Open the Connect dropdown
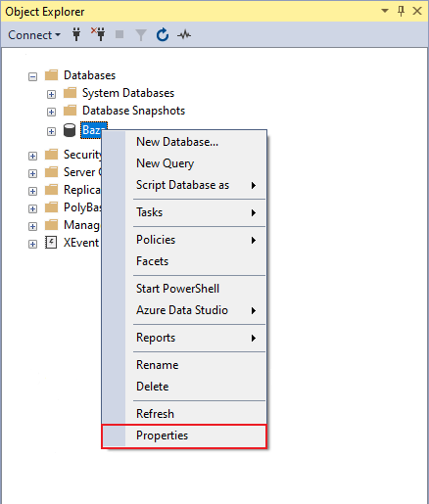Screen dimensions: 429x504 (x=34, y=35)
